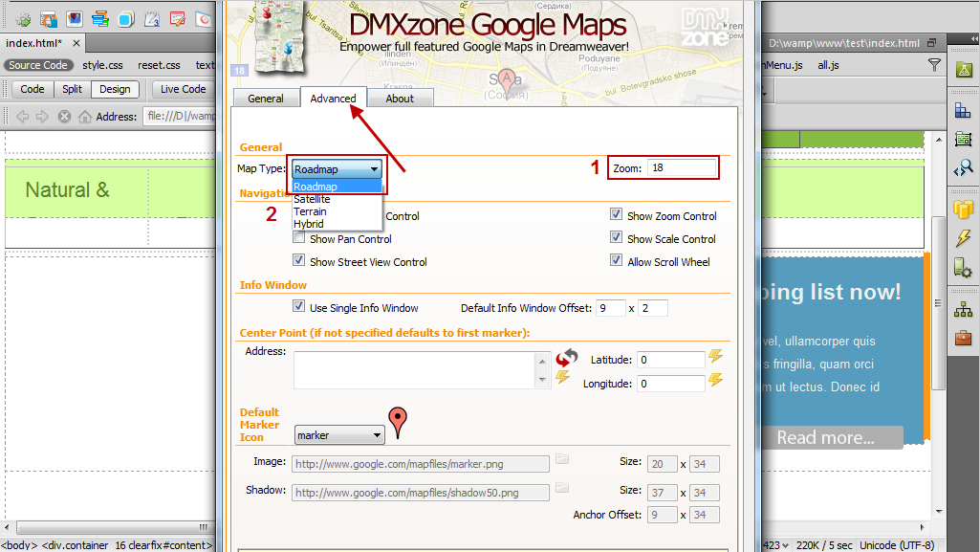Click the orange hand-pointer list toolbar icon
Image resolution: width=980 pixels, height=552 pixels.
pos(49,19)
